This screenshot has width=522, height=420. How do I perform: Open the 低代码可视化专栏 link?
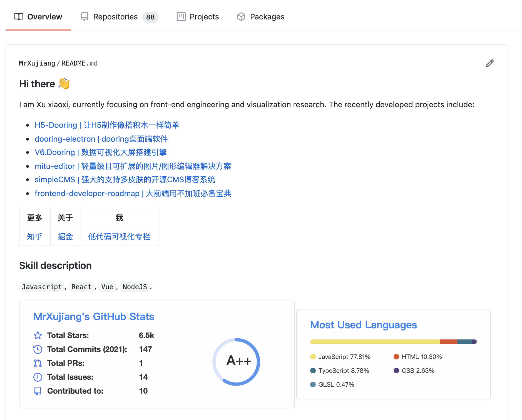(x=119, y=237)
